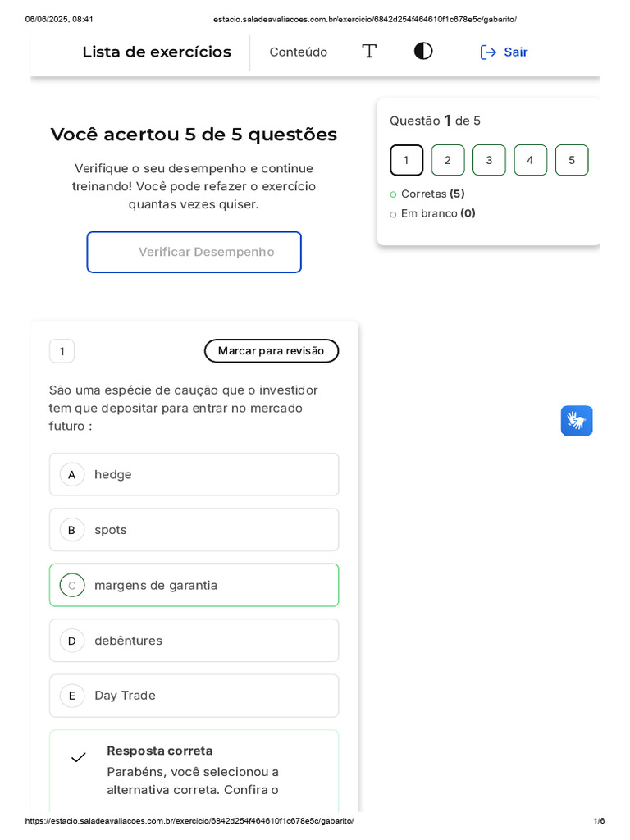The width and height of the screenshot is (630, 840).
Task: Select question 1 in navigator
Action: coord(406,160)
